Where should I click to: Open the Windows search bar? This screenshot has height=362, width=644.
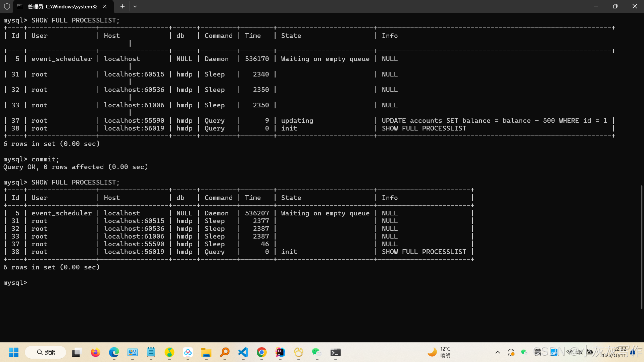[x=45, y=352]
